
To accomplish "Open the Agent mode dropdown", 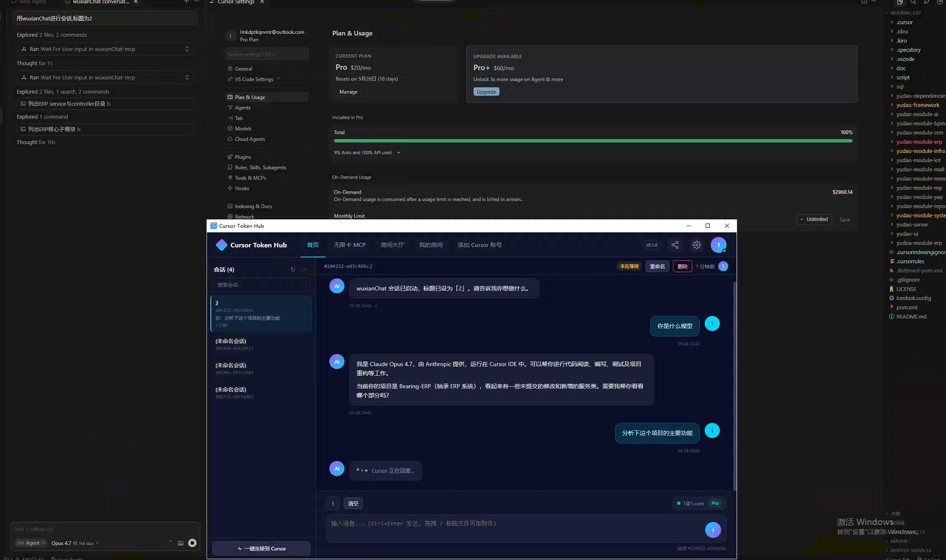I will point(31,543).
